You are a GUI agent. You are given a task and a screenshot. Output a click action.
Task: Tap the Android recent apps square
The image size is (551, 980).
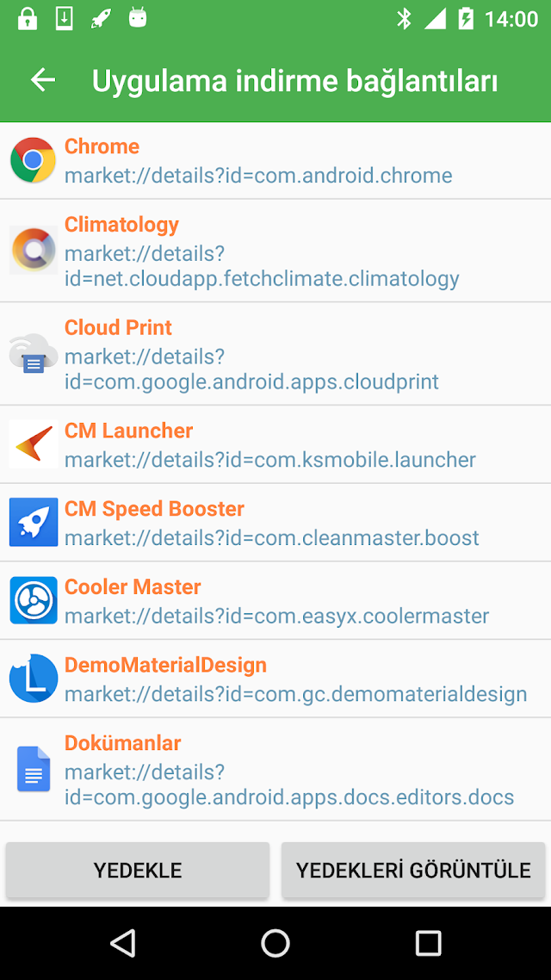coord(428,942)
